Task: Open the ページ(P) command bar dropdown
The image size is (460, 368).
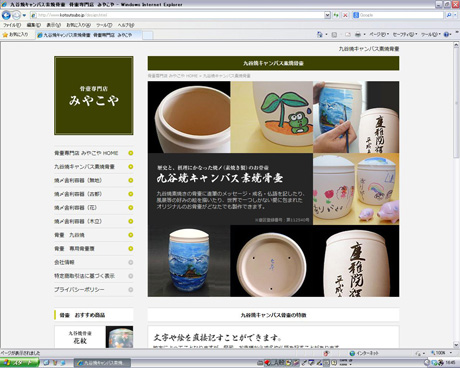Action: pos(379,34)
